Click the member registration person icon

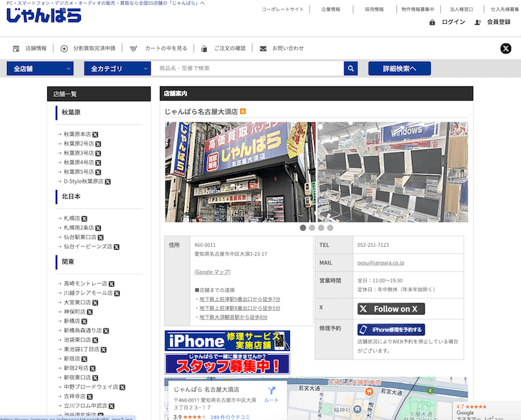[x=477, y=23]
